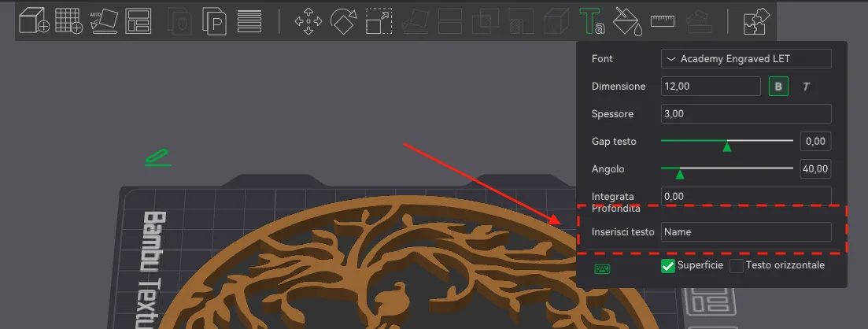This screenshot has height=329, width=868.
Task: Click the Add object cube icon
Action: coord(34,21)
